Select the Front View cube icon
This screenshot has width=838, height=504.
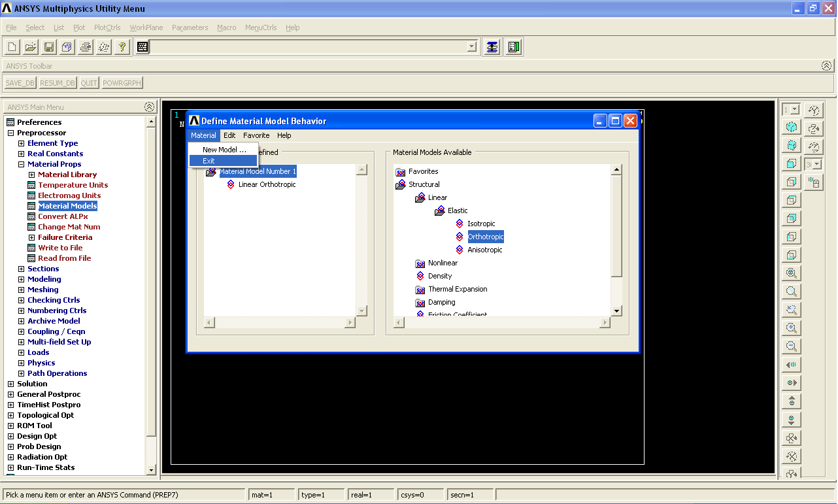click(792, 163)
